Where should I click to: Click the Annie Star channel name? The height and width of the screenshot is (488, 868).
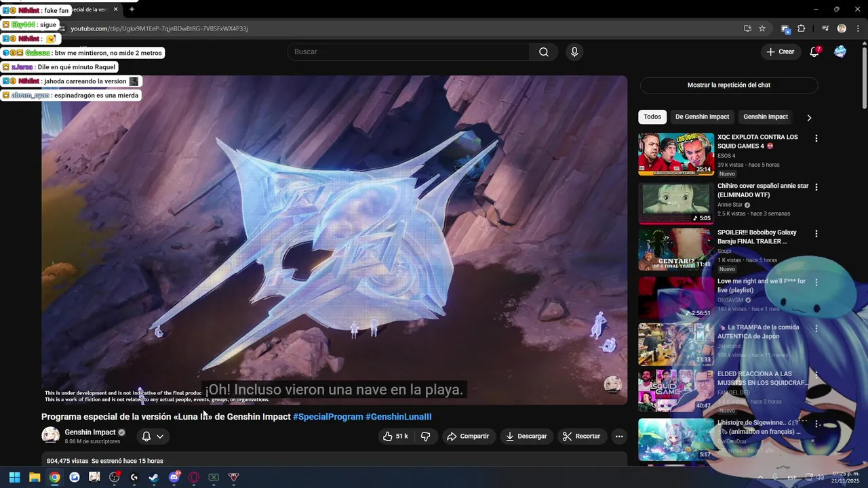coord(730,205)
